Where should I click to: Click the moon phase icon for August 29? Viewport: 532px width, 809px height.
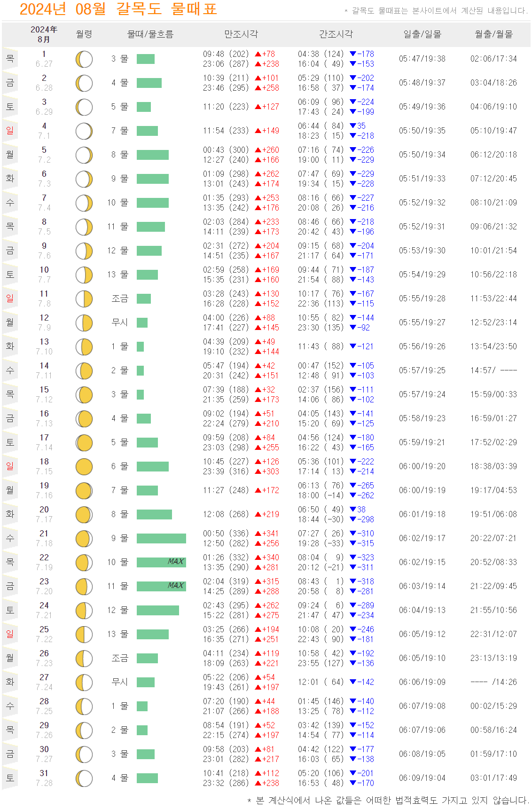[x=84, y=730]
